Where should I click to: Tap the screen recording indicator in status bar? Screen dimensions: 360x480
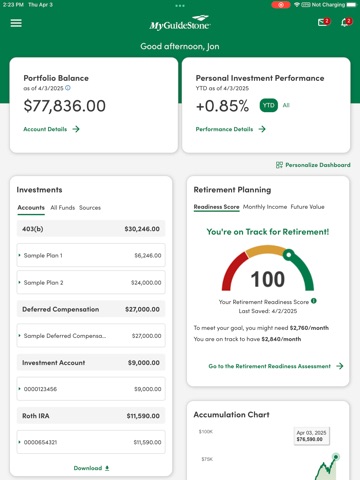pyautogui.click(x=281, y=5)
